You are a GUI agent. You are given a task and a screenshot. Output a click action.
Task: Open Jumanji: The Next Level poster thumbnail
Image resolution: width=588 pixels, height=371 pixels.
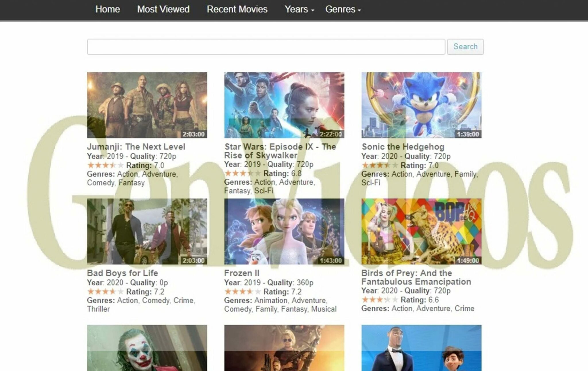point(147,105)
